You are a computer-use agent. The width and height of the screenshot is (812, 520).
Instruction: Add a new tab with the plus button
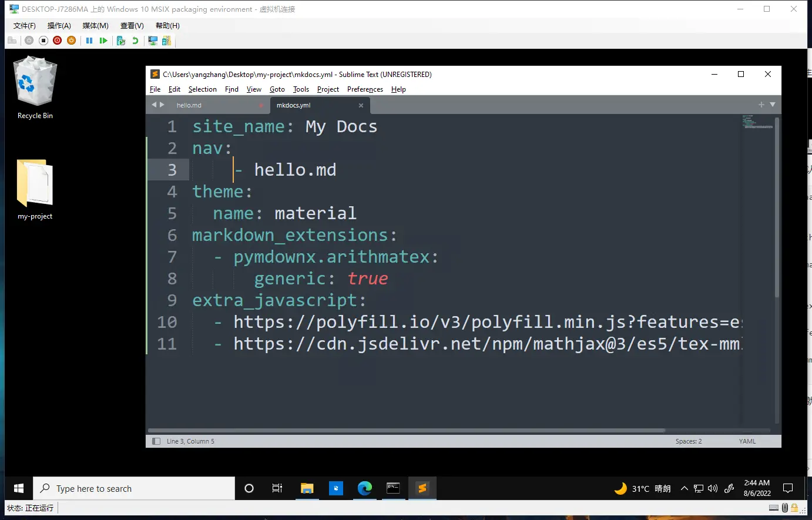761,105
